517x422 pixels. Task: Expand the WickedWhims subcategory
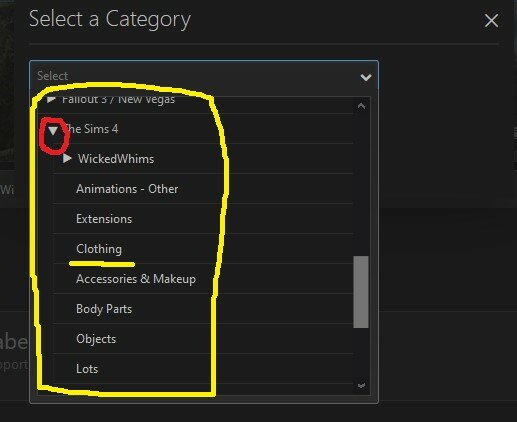point(67,158)
